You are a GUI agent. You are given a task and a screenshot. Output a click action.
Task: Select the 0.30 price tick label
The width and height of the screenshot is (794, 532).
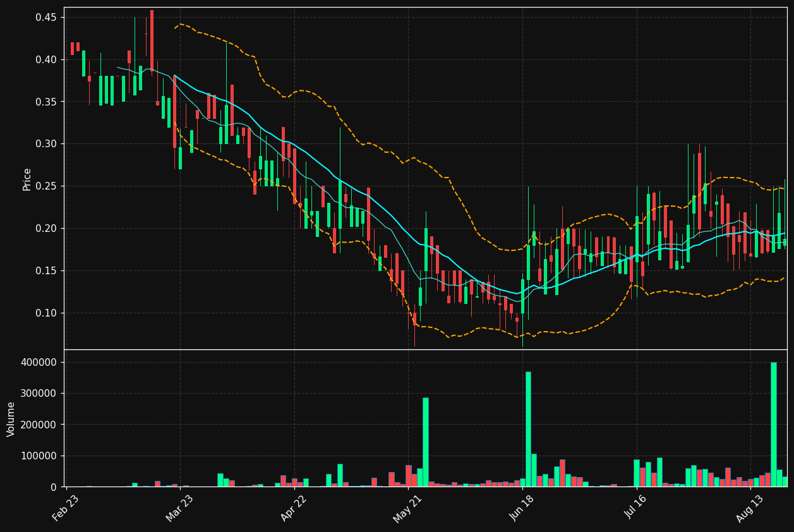click(x=45, y=144)
